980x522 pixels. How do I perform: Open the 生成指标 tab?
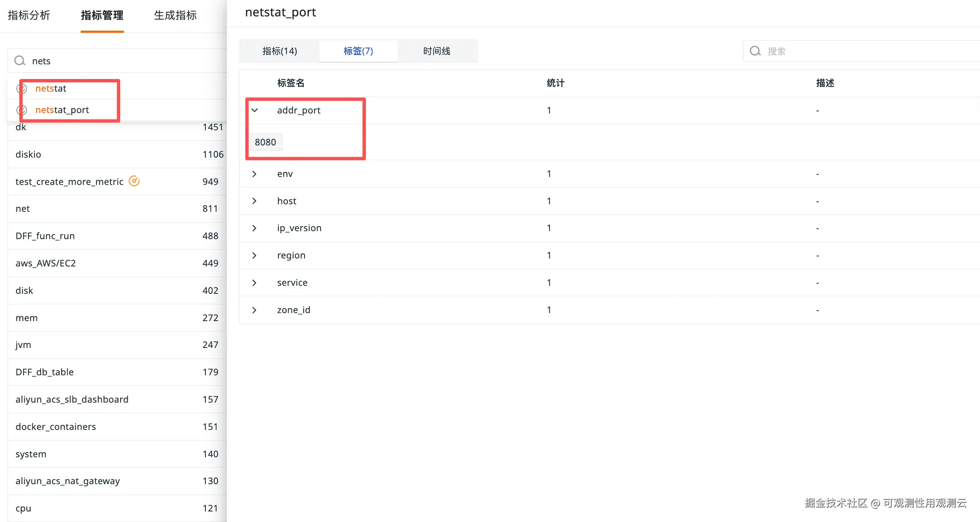click(175, 16)
